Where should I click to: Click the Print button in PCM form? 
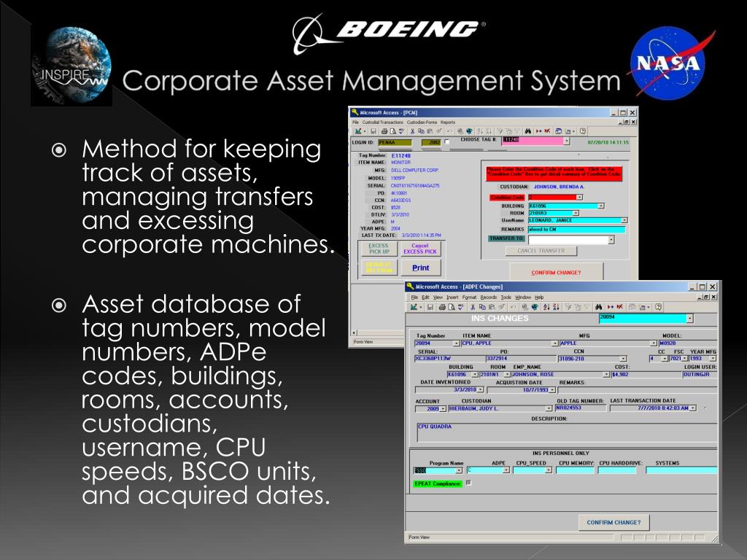420,268
